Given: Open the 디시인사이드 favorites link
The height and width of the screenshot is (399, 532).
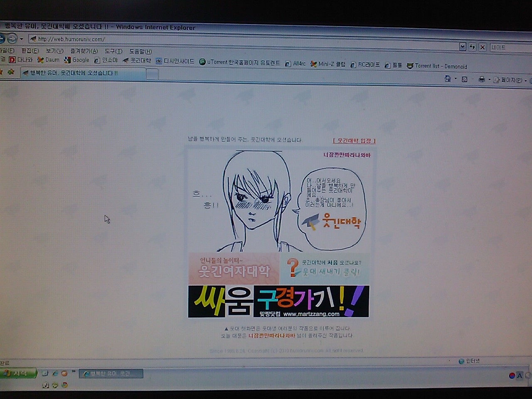Looking at the screenshot, I should (175, 61).
